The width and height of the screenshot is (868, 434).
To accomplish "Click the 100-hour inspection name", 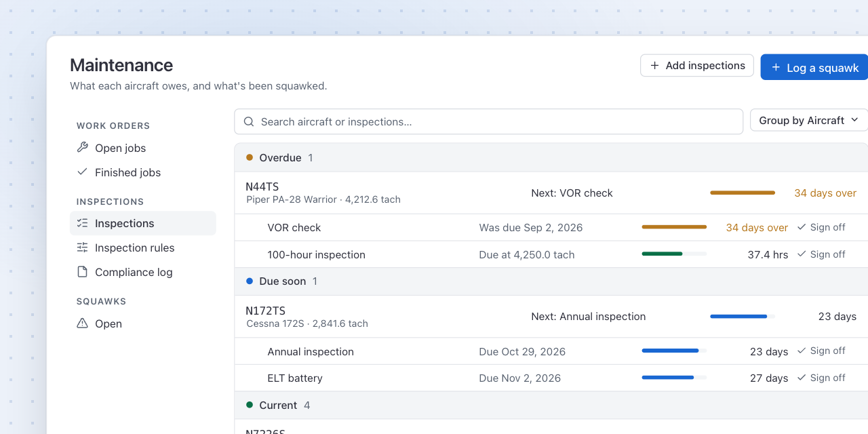I will pos(317,255).
